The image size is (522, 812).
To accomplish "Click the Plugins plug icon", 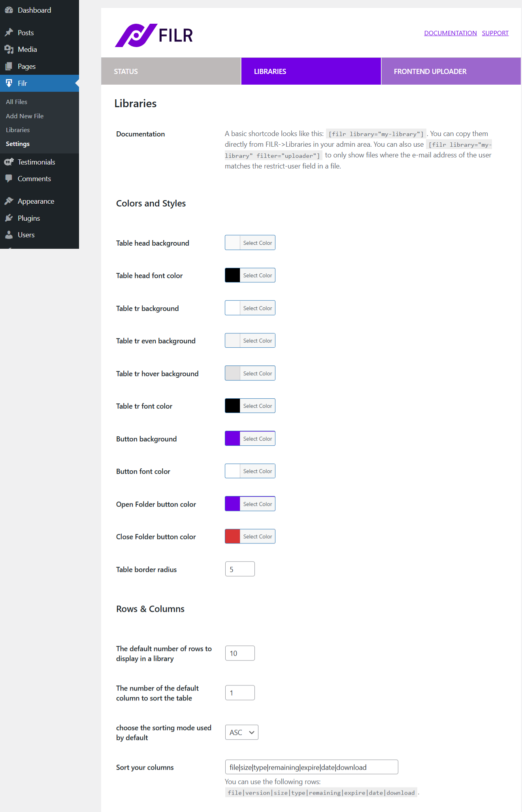I will [9, 218].
